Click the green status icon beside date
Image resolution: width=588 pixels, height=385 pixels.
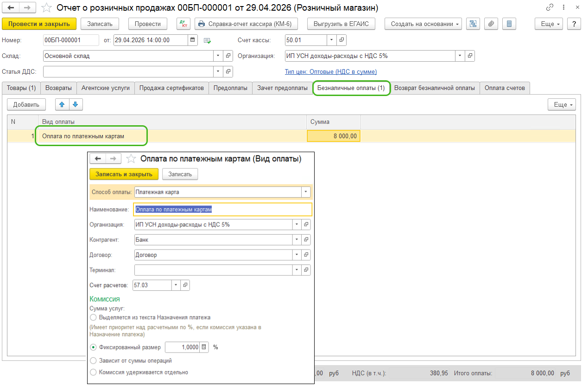207,41
